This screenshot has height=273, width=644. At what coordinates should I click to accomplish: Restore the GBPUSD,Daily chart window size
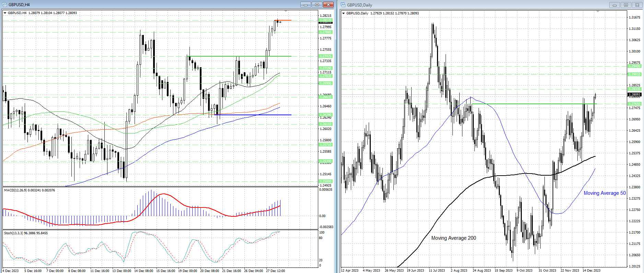tap(626, 5)
